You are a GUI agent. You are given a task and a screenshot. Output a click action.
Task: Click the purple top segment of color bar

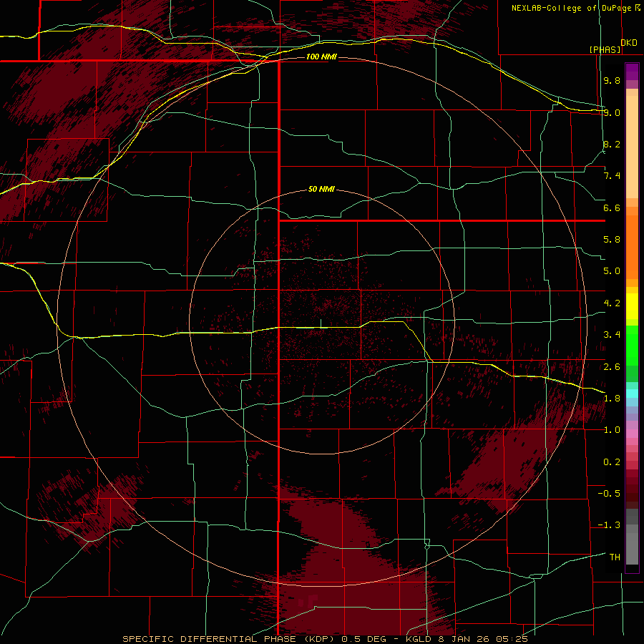click(632, 72)
